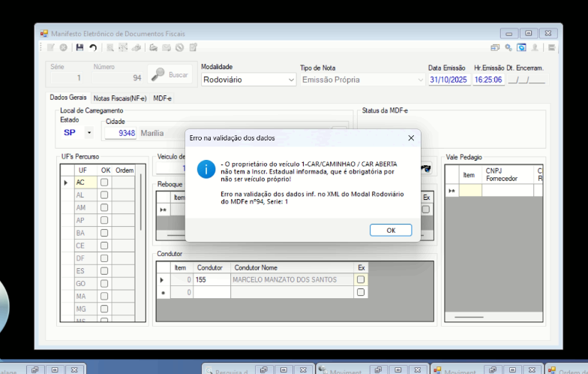Screen dimensions: 588x374
Task: Close the error validation dialog with X
Action: [411, 138]
